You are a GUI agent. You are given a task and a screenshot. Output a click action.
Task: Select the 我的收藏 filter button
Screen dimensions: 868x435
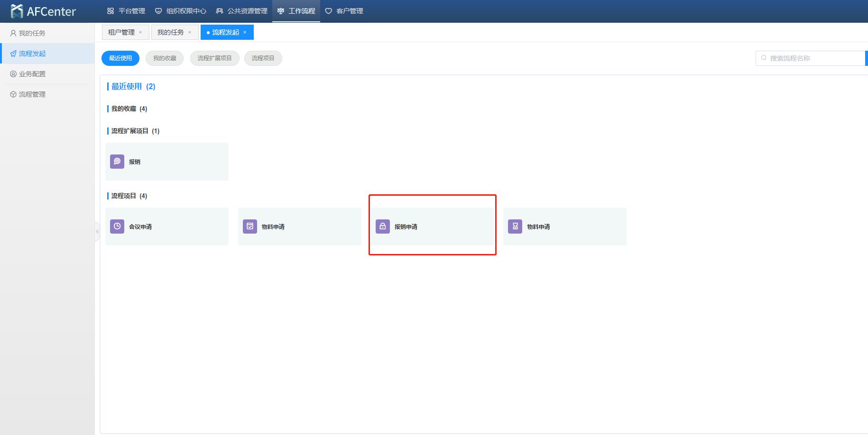click(165, 58)
